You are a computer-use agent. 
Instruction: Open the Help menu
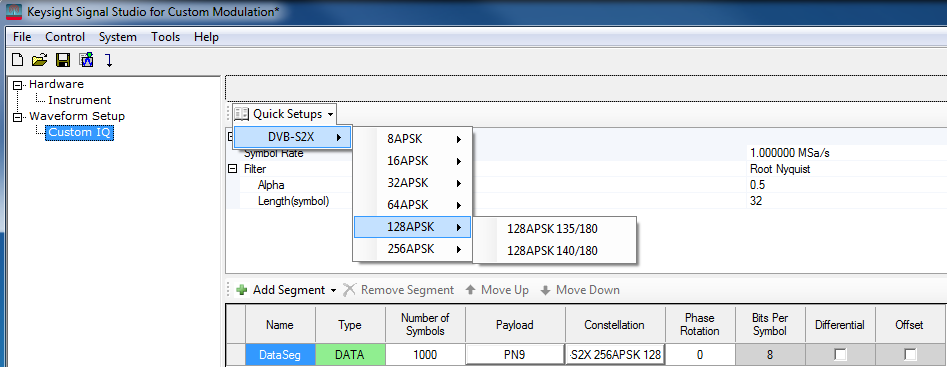[x=207, y=37]
